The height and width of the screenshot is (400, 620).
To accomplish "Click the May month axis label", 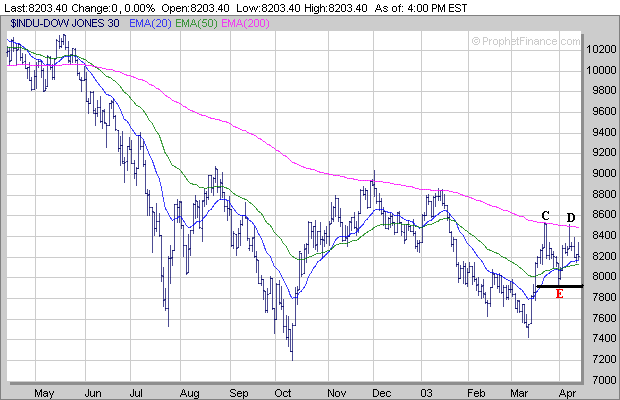I will click(44, 393).
